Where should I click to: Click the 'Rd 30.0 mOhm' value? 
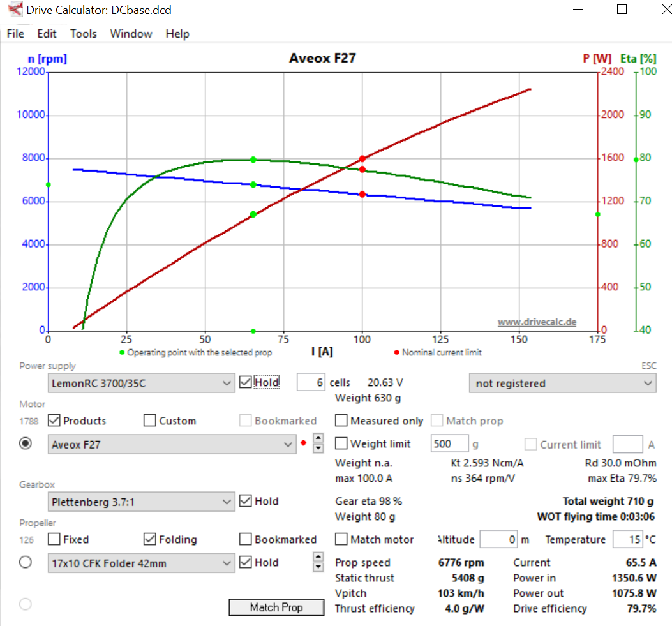[620, 463]
